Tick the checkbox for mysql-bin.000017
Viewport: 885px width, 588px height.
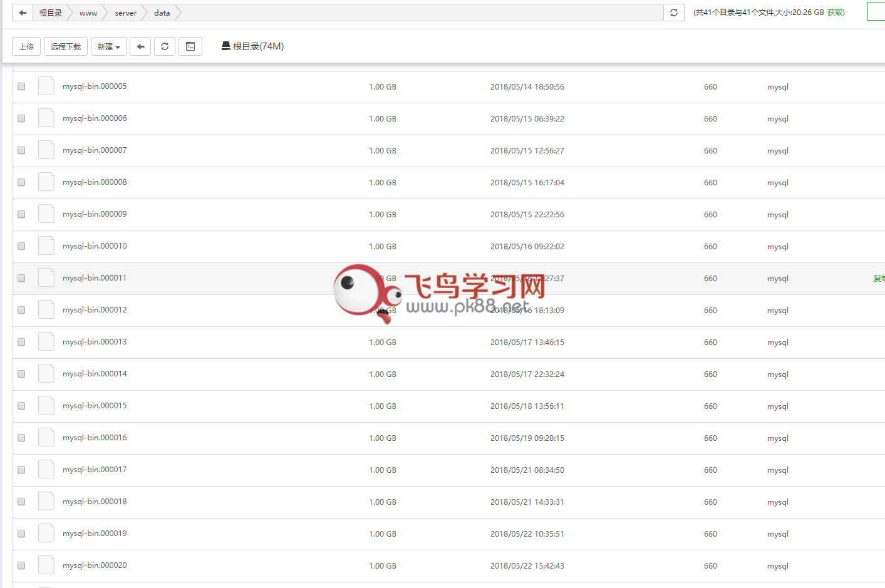click(21, 470)
